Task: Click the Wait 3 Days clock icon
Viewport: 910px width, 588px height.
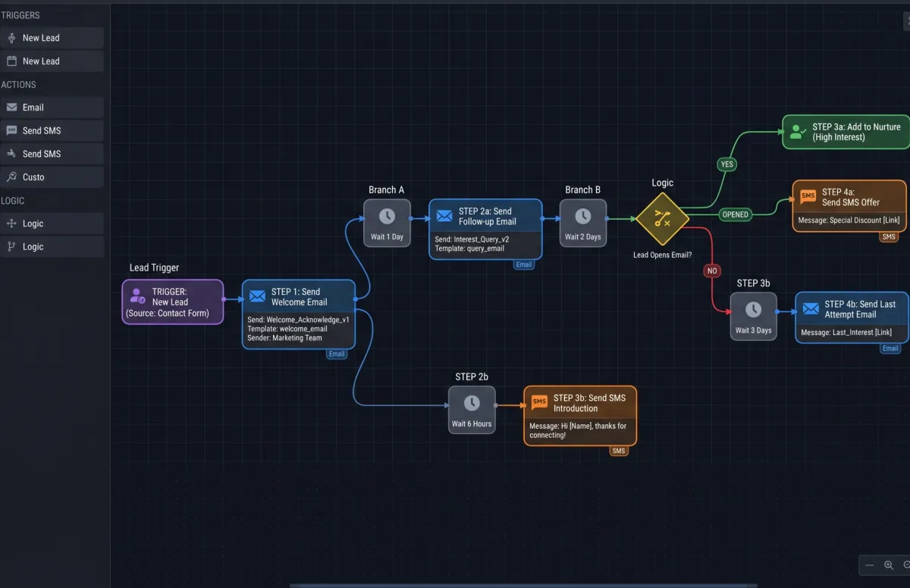Action: (x=753, y=309)
